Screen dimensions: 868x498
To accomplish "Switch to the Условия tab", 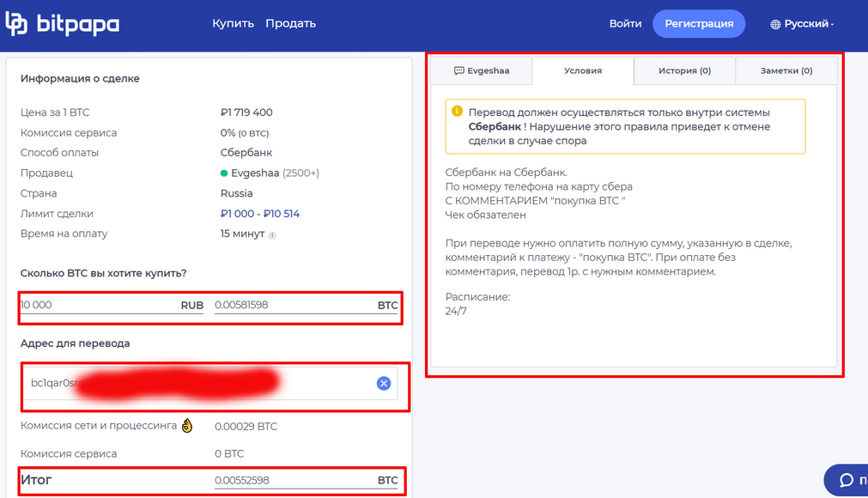I will 583,70.
